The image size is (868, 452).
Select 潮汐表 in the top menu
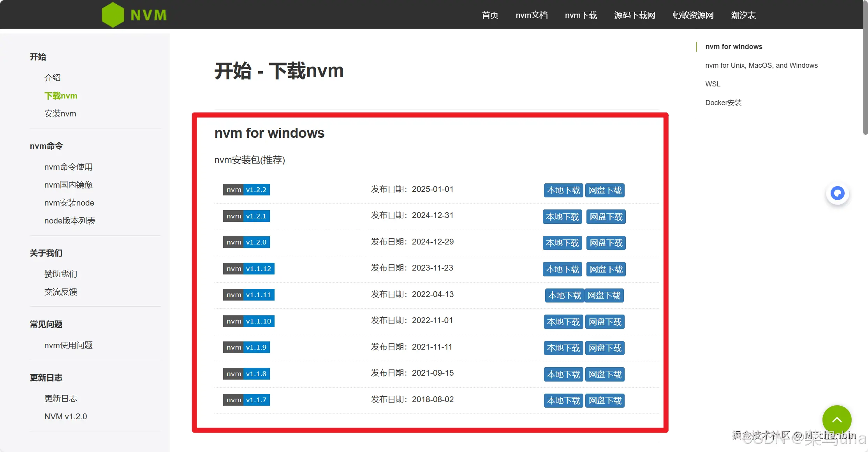(743, 15)
